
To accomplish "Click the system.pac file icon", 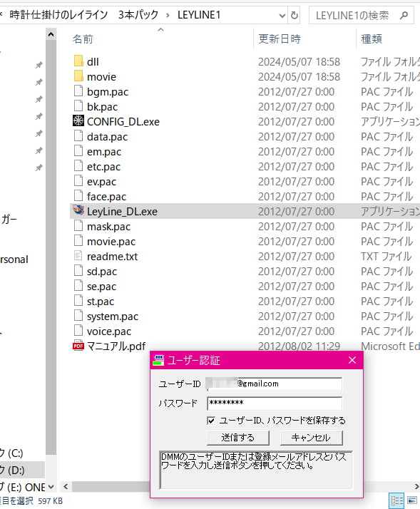I will (78, 315).
